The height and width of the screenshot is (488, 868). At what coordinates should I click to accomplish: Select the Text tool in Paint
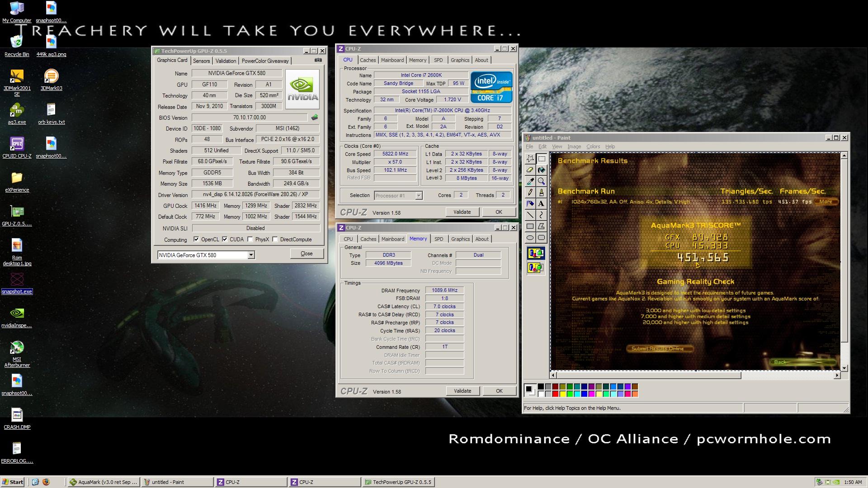point(541,204)
